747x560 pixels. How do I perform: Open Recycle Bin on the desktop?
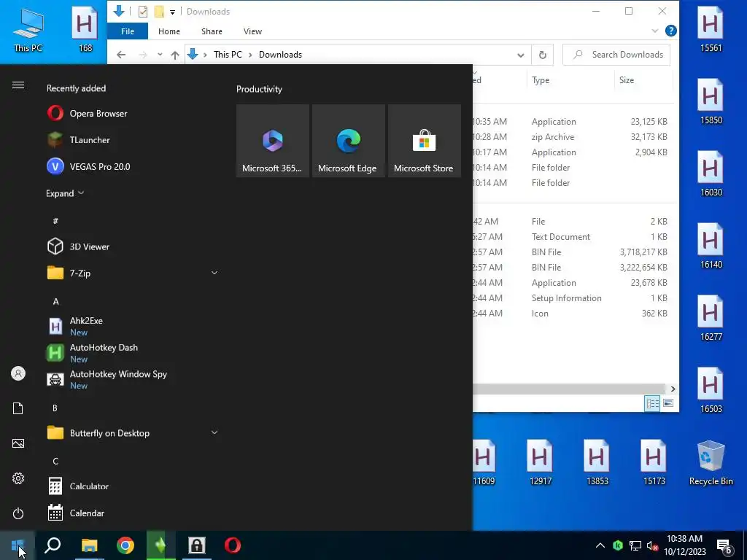[711, 463]
